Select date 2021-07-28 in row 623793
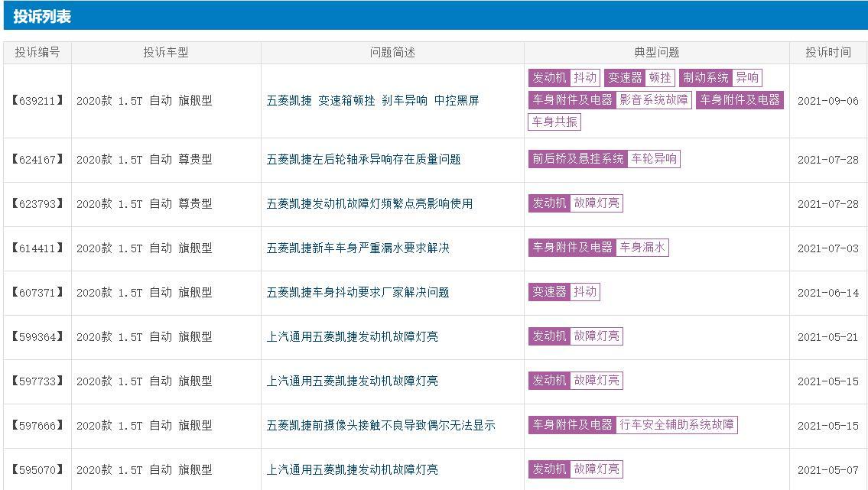 [828, 203]
